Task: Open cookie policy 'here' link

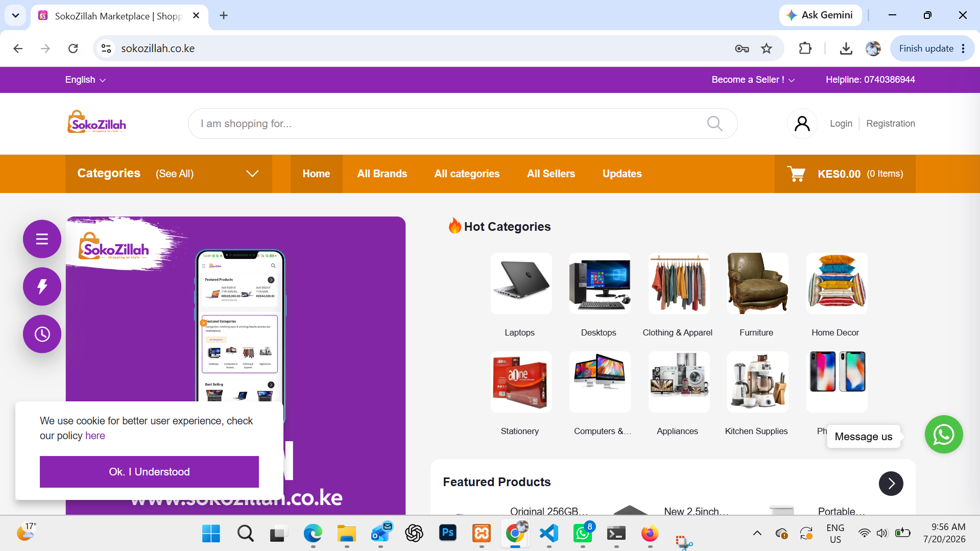Action: [x=95, y=436]
